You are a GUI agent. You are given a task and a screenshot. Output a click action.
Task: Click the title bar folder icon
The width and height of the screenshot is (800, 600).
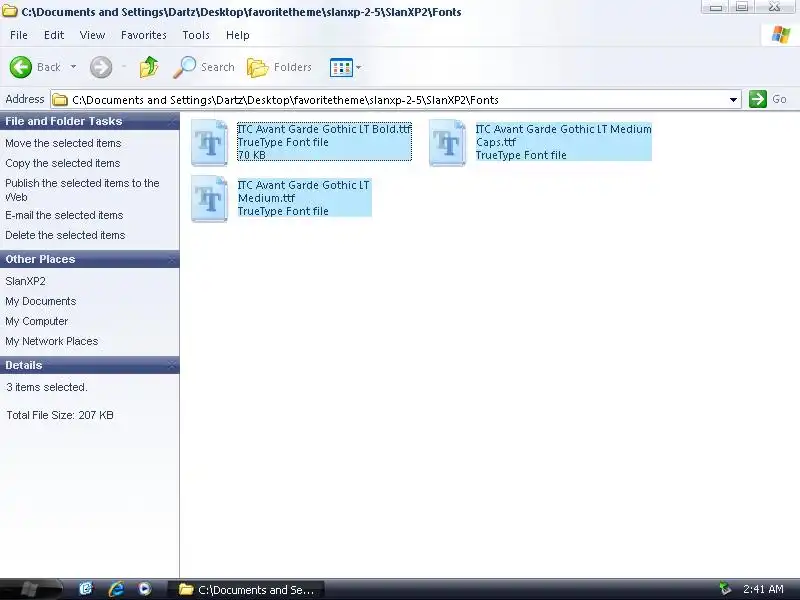pos(10,11)
